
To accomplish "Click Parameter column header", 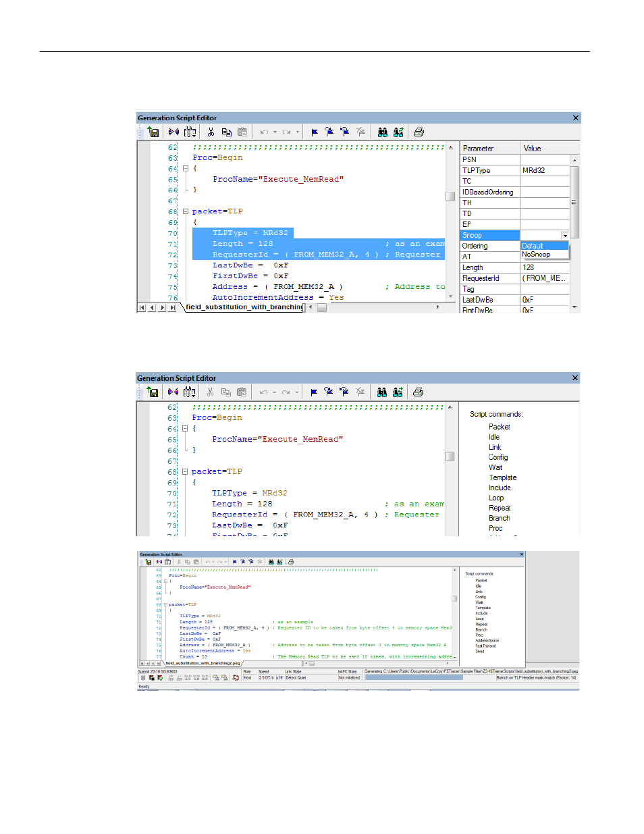I will point(490,149).
